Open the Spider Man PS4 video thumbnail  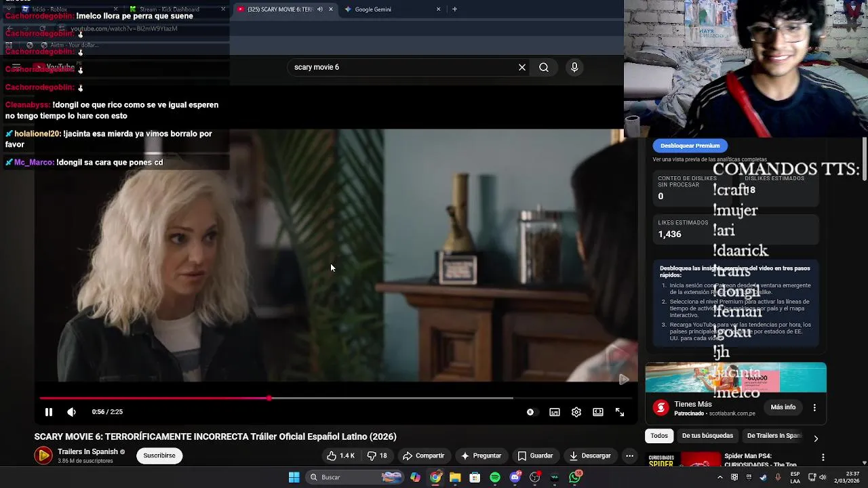[683, 460]
